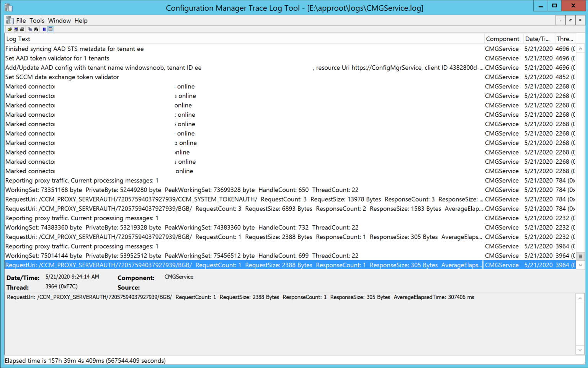Click the log list scroll-down arrow
This screenshot has width=588, height=368.
pyautogui.click(x=580, y=265)
